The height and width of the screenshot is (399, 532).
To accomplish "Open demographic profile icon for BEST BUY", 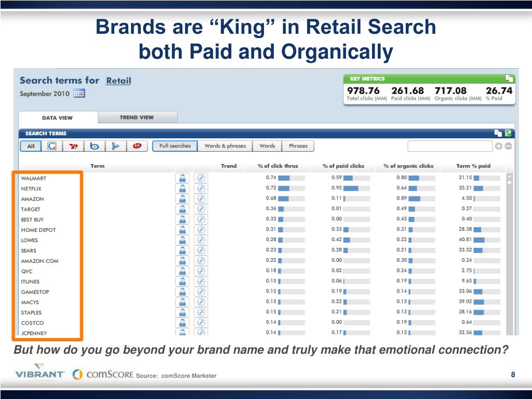I will 182,220.
